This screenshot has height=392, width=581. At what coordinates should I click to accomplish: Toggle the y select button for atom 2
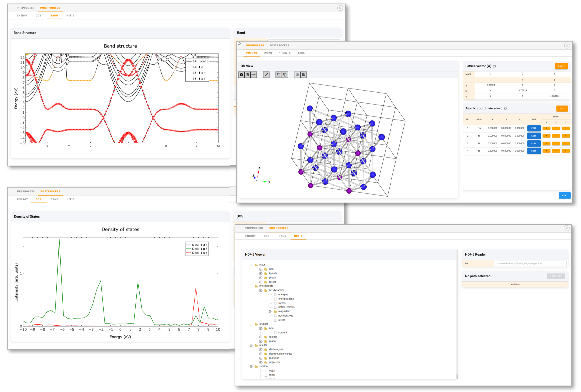click(556, 136)
